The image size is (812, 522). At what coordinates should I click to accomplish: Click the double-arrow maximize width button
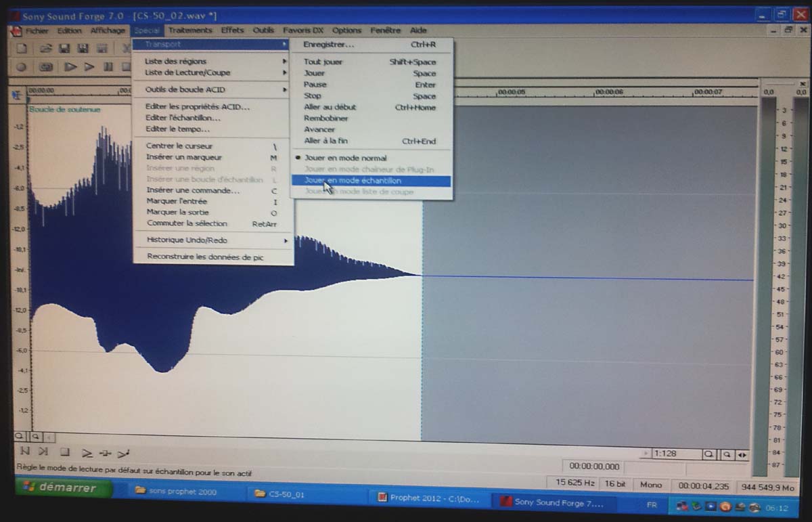pyautogui.click(x=742, y=455)
